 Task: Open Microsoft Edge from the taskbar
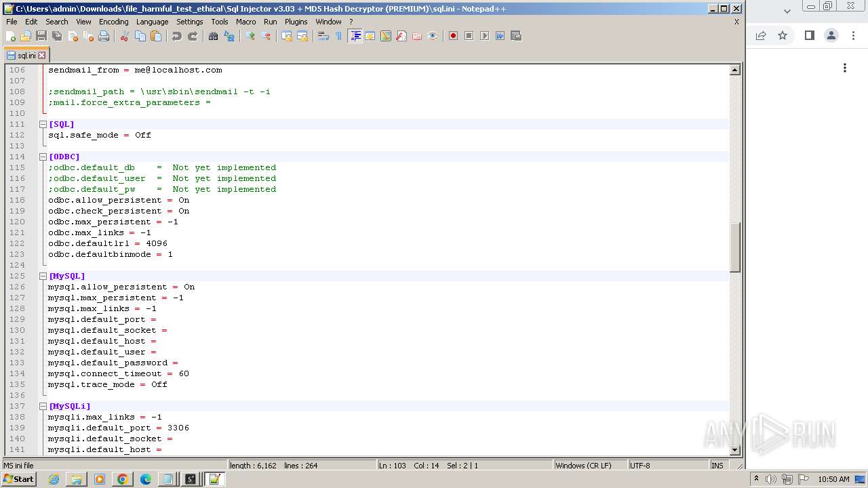tap(145, 479)
